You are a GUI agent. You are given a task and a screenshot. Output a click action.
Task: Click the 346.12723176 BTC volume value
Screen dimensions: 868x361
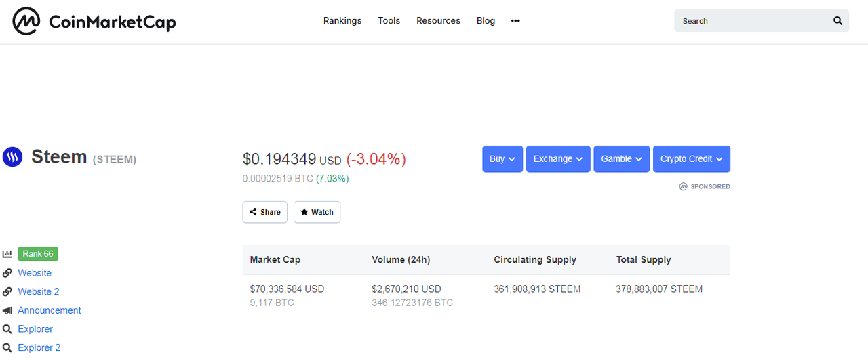(x=412, y=303)
